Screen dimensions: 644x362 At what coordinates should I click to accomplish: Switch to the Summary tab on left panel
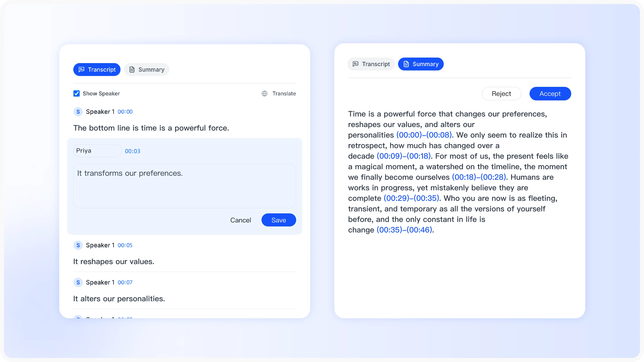point(146,69)
